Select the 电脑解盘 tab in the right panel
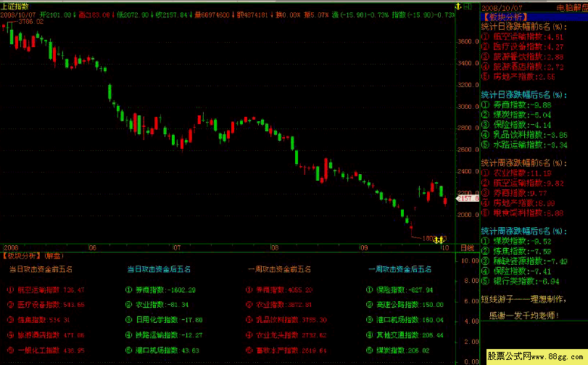The width and height of the screenshot is (588, 365). 571,8
